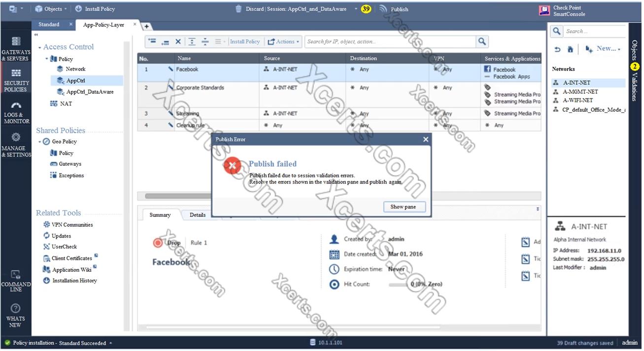644x351 pixels.
Task: Switch to the Details tab
Action: click(x=198, y=215)
